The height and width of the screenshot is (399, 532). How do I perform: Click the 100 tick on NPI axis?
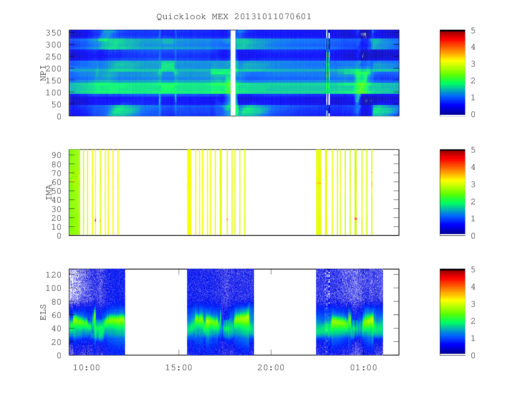click(54, 93)
